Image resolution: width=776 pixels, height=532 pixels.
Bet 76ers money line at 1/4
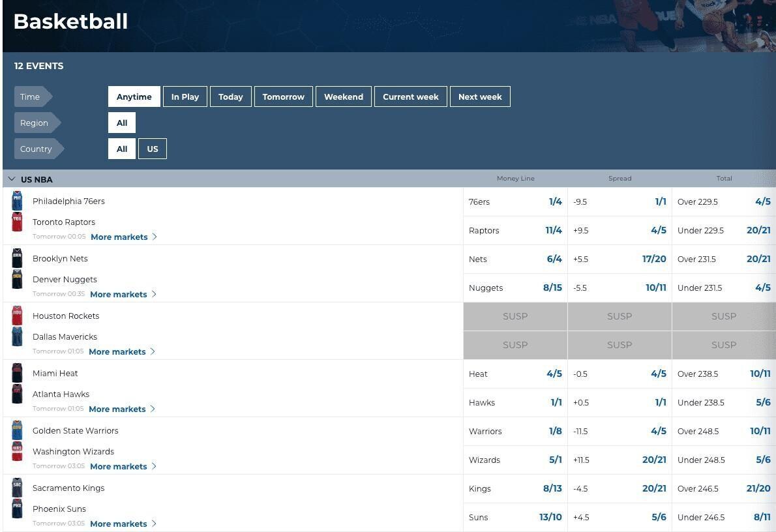coord(515,202)
